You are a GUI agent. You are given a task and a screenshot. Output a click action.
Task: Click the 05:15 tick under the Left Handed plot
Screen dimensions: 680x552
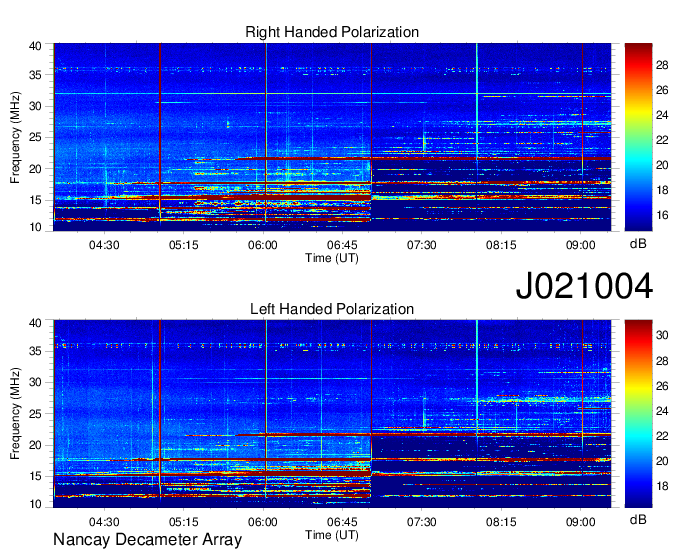183,522
